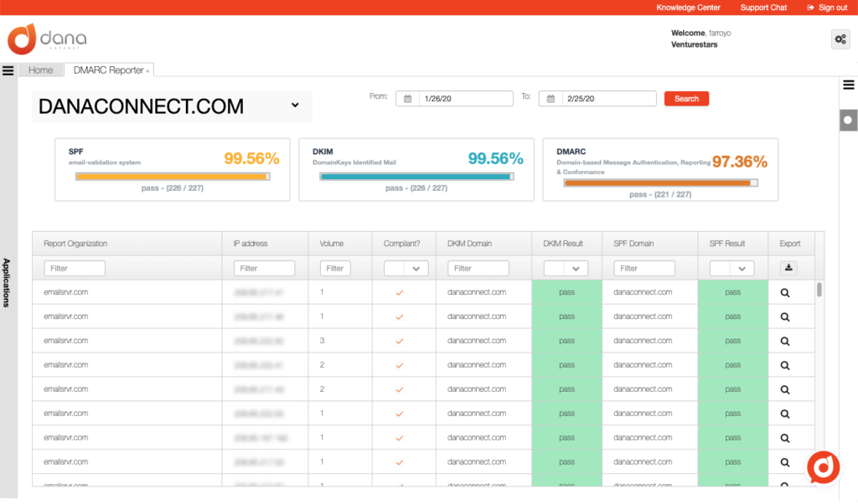
Task: Click SPF pass - (226 / 227) text
Action: click(173, 188)
